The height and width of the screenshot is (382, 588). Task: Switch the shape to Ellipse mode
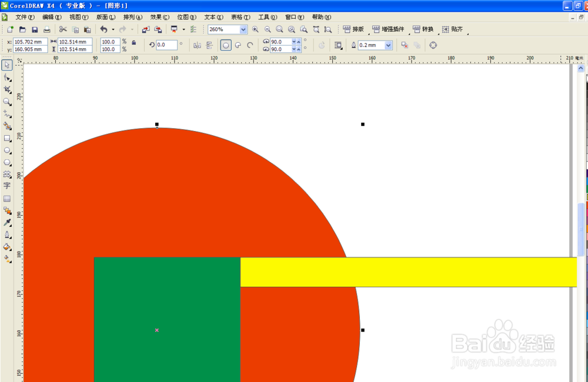pyautogui.click(x=226, y=45)
